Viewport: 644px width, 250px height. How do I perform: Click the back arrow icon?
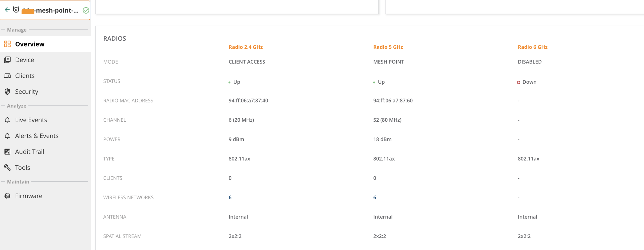7,10
